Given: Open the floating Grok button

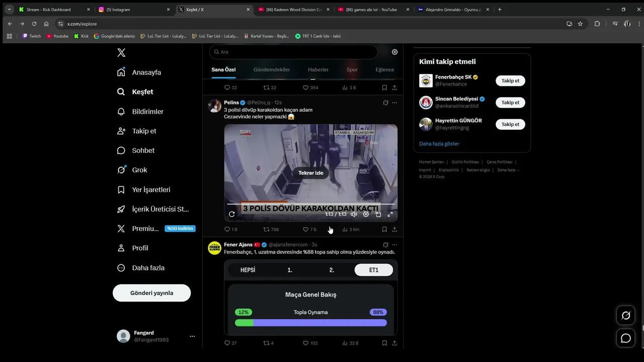Looking at the screenshot, I should click(626, 316).
